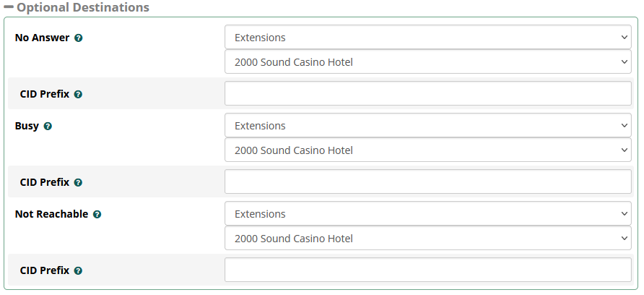Image resolution: width=644 pixels, height=295 pixels.
Task: Click help icon for Not Reachable CID Prefix
Action: pos(78,270)
